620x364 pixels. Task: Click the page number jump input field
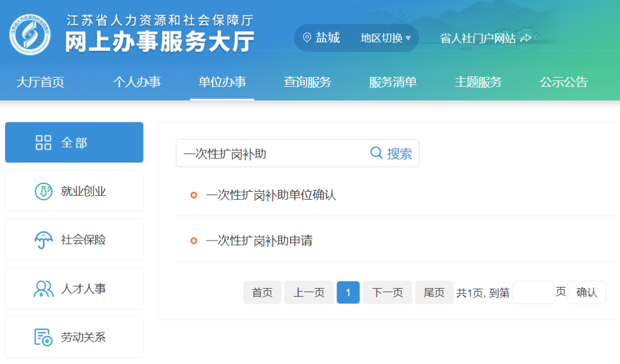533,292
